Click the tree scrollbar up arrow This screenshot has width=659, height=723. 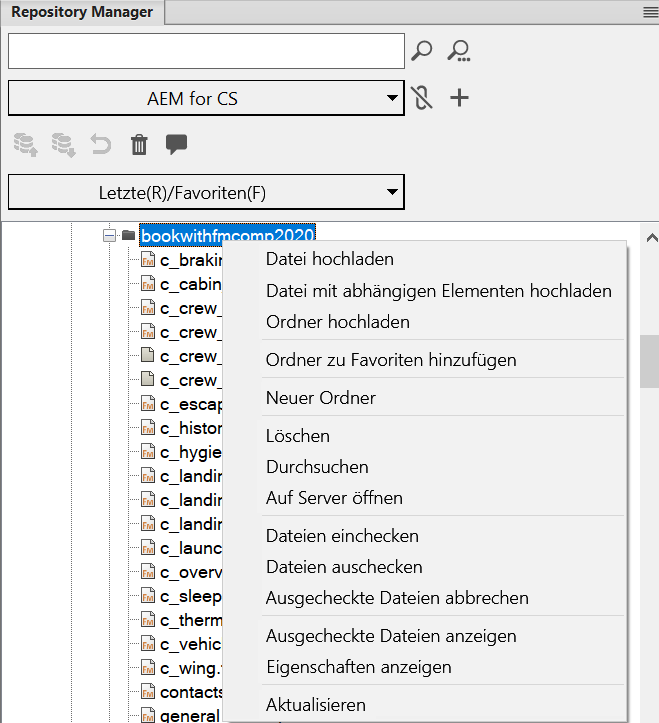click(650, 239)
